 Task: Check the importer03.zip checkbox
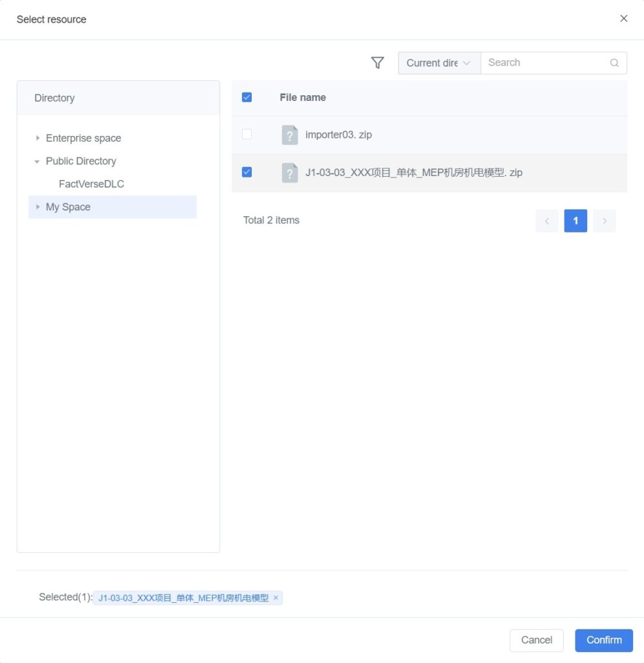247,134
